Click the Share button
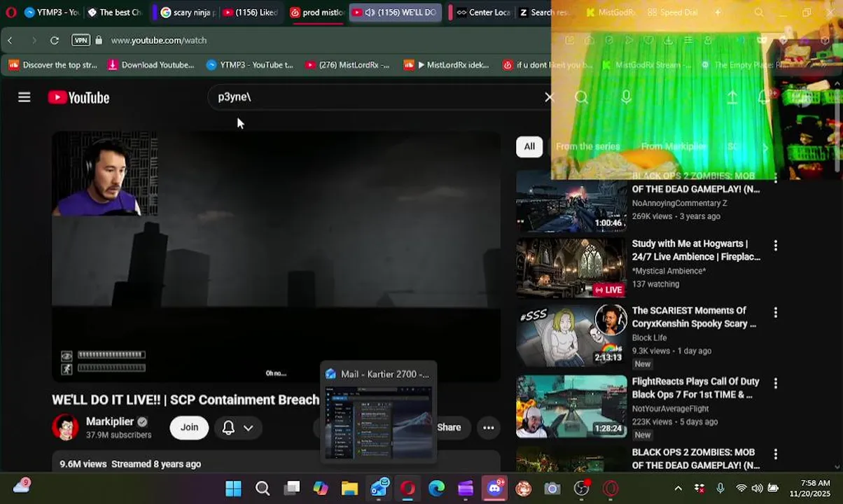The height and width of the screenshot is (504, 843). click(x=449, y=427)
